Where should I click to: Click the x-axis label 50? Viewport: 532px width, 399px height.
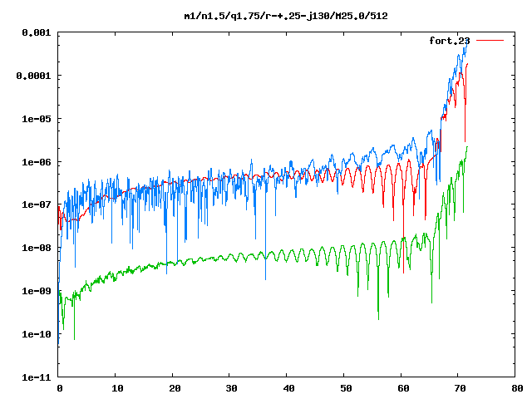(346, 388)
